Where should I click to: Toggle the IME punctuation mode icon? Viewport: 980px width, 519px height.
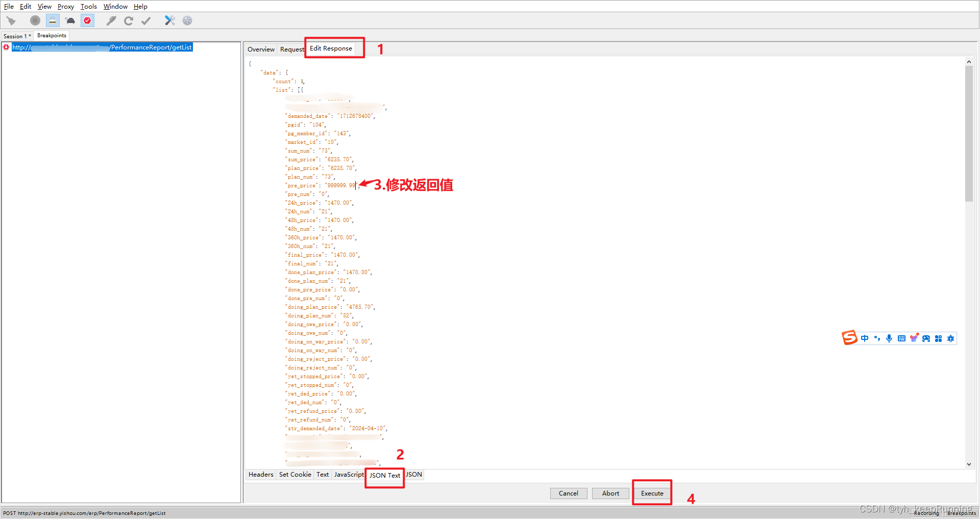click(x=877, y=338)
